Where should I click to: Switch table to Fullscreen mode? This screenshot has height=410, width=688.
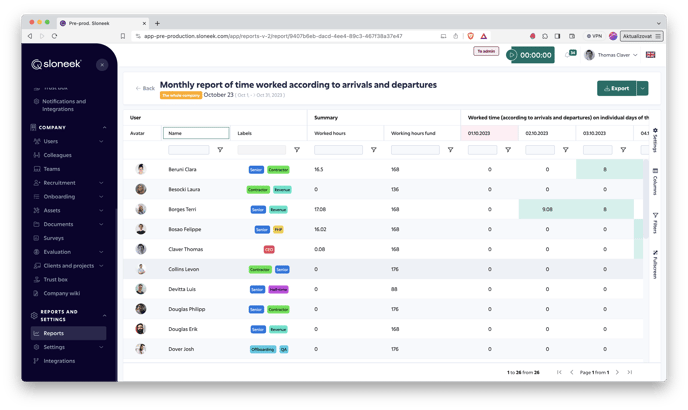[x=655, y=264]
